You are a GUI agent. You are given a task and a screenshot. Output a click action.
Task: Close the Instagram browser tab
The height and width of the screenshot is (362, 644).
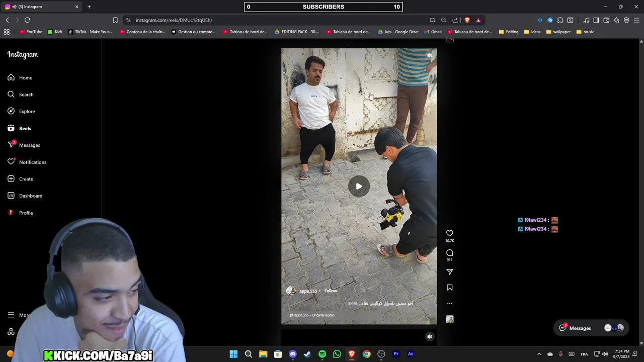(76, 7)
